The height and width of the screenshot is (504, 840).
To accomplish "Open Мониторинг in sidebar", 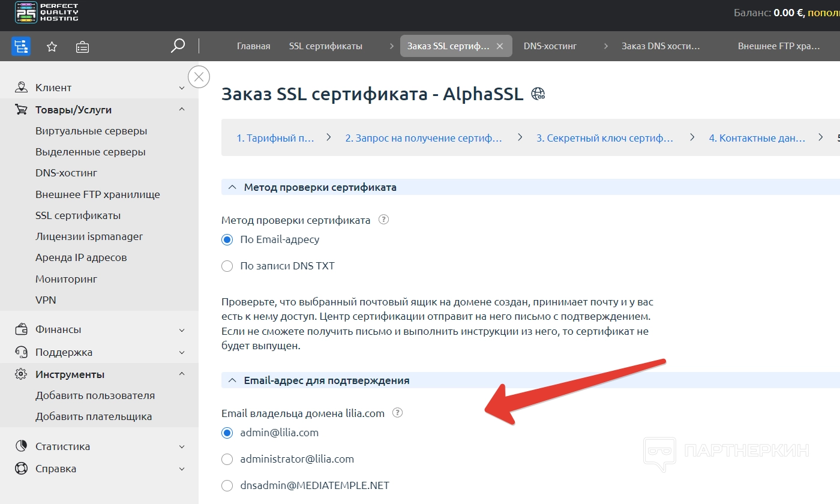I will pos(66,279).
